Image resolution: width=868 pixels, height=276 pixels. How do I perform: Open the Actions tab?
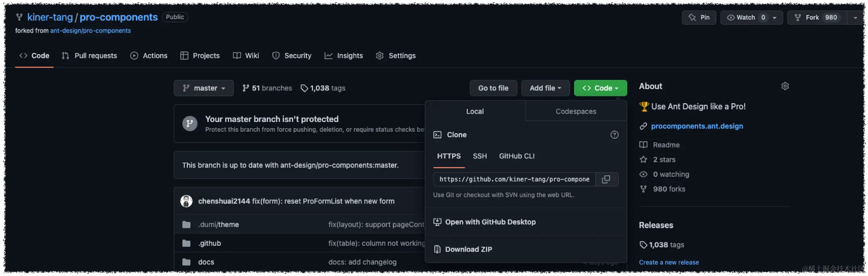click(x=149, y=56)
